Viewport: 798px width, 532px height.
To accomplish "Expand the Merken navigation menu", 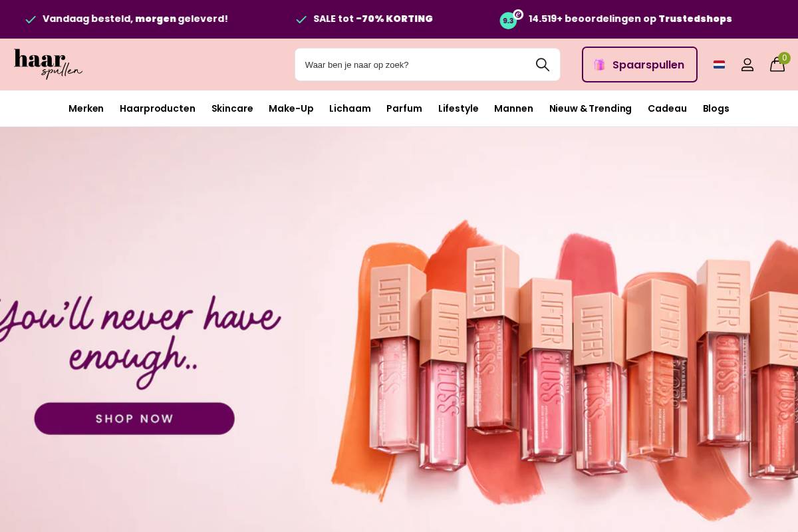I will [86, 108].
